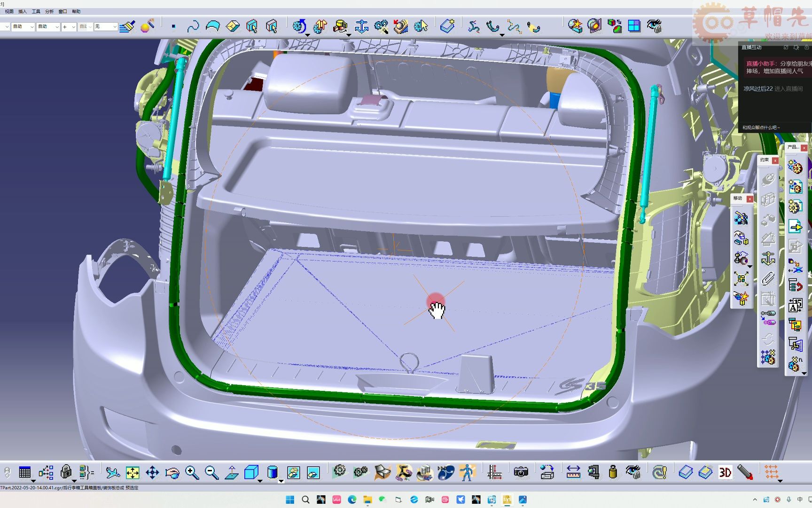Close the 移动 (Move) toolbar
This screenshot has height=508, width=812.
750,199
